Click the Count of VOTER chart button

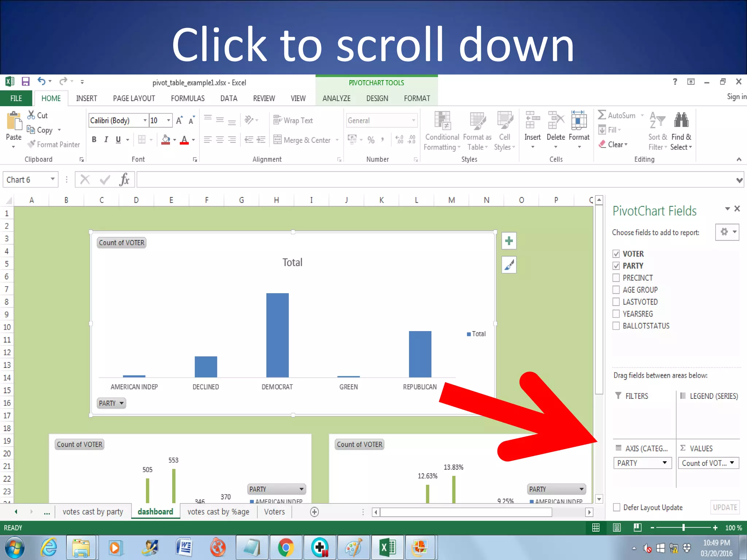pos(121,243)
